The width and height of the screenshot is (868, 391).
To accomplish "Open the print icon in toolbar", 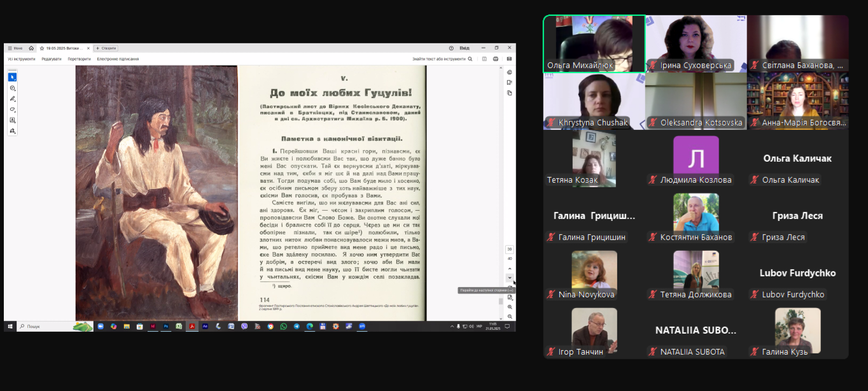I will click(x=496, y=59).
